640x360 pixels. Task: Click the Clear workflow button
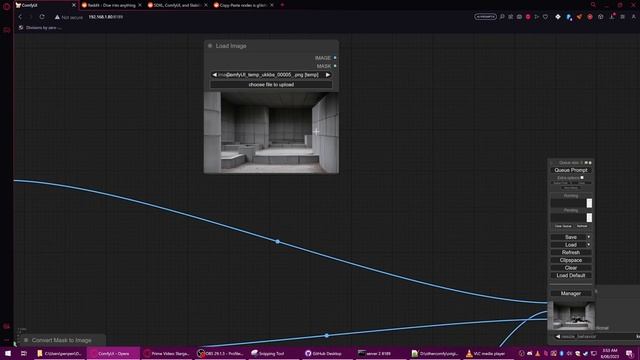pos(571,268)
